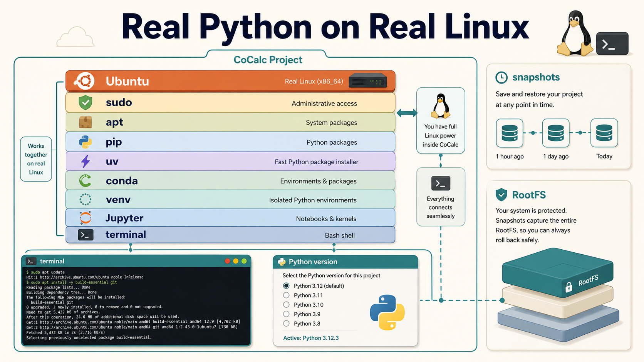Click the lightning bolt icon beside uv

tap(86, 162)
